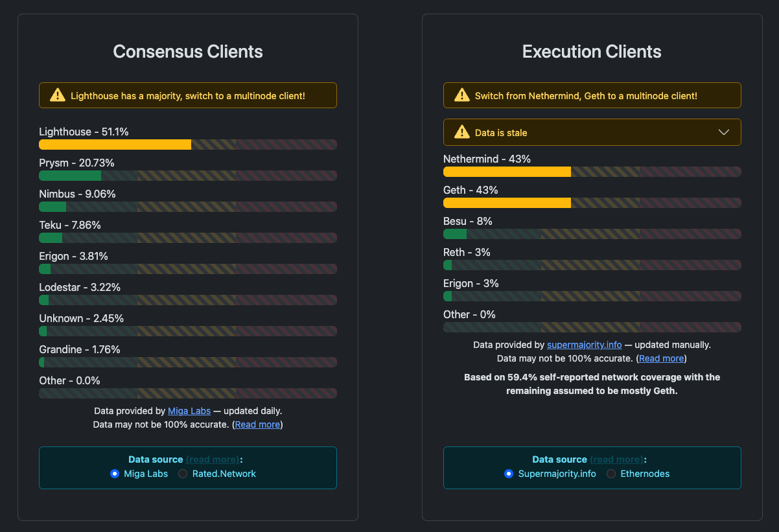Click the Prysm 20.73% progress bar
The height and width of the screenshot is (532, 779).
click(188, 176)
